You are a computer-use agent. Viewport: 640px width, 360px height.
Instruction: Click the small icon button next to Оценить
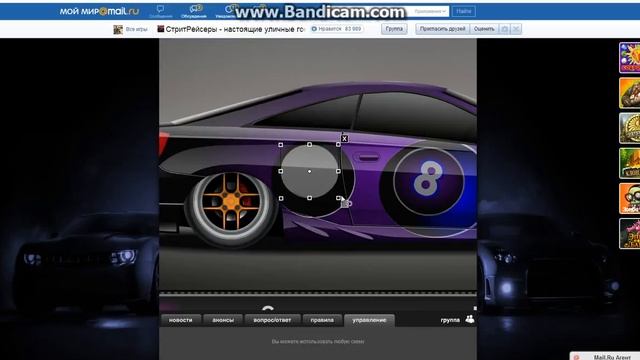point(504,29)
